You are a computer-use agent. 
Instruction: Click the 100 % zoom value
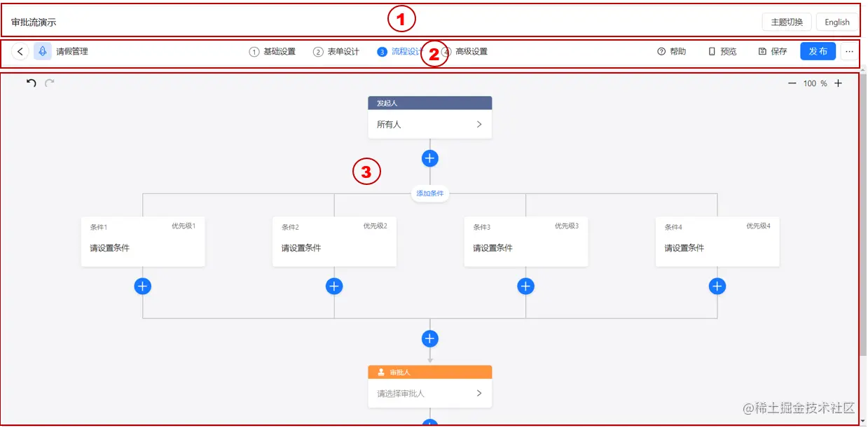tap(815, 83)
